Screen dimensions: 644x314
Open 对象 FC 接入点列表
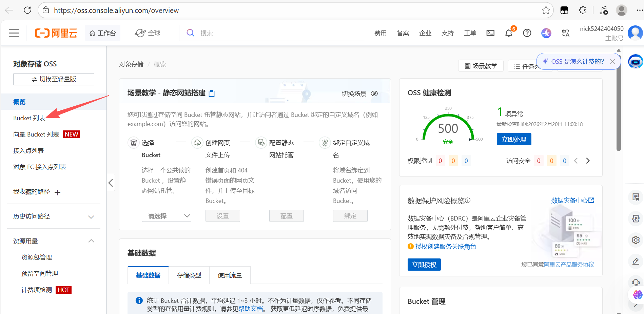click(40, 167)
